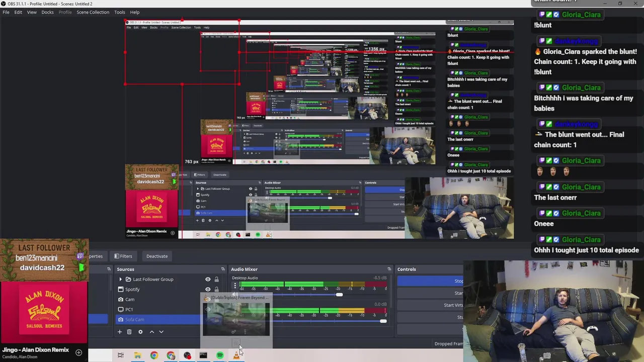The image size is (644, 362).
Task: Click the Last Follower Group folder icon
Action: click(x=128, y=279)
